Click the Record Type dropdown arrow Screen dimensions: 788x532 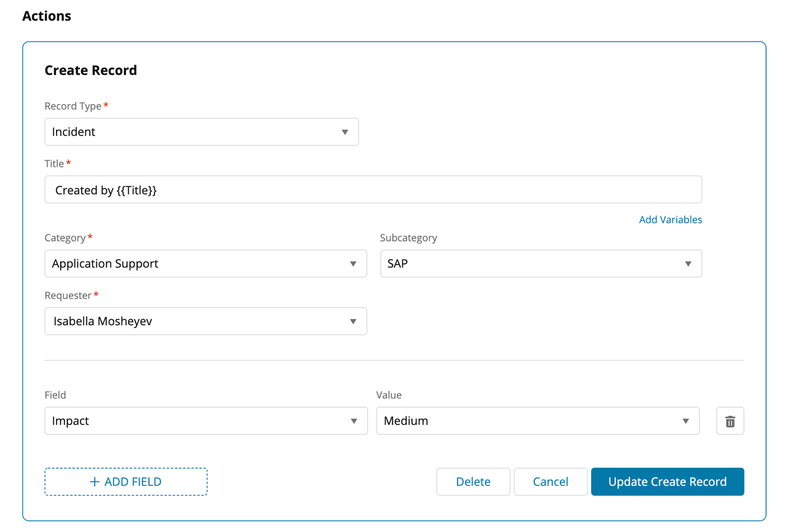pos(345,133)
